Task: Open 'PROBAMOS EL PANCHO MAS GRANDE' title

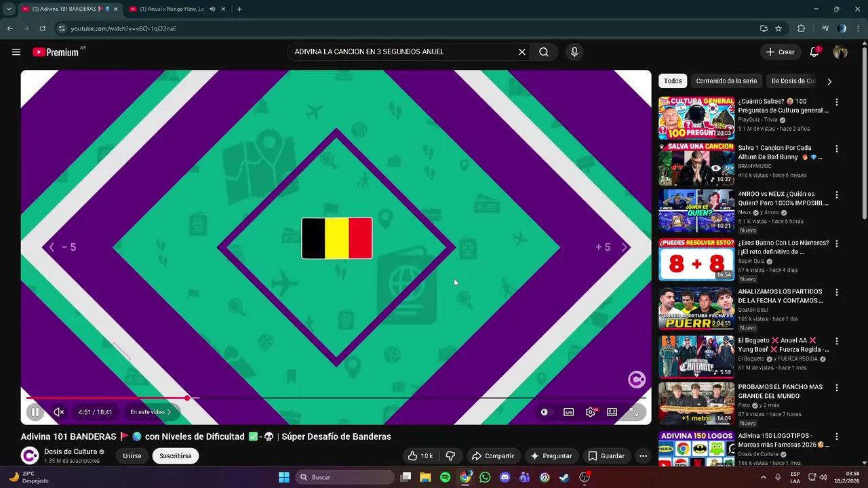Action: click(x=781, y=391)
